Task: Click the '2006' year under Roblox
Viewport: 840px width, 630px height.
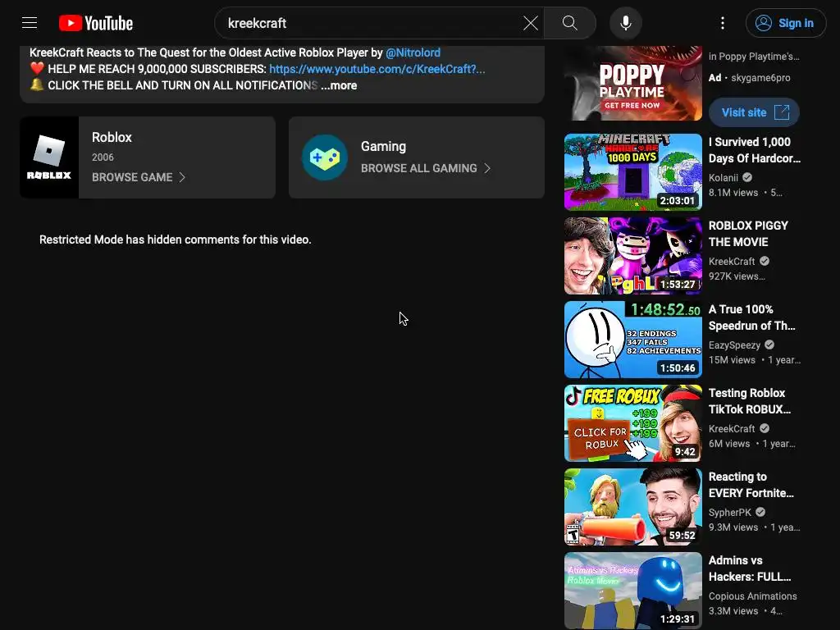Action: [x=103, y=157]
